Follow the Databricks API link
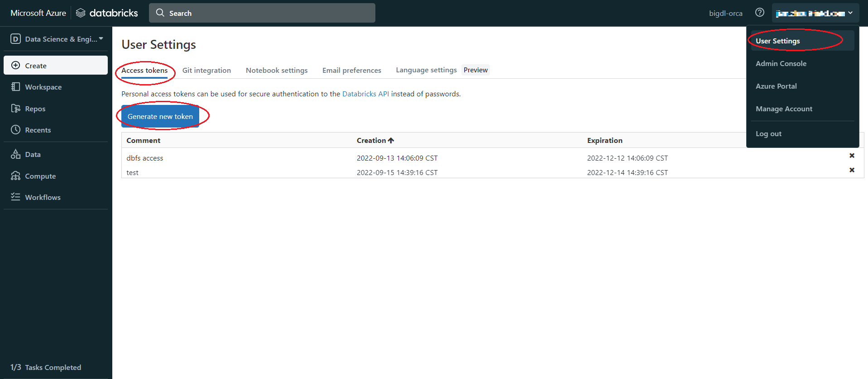 click(x=365, y=94)
